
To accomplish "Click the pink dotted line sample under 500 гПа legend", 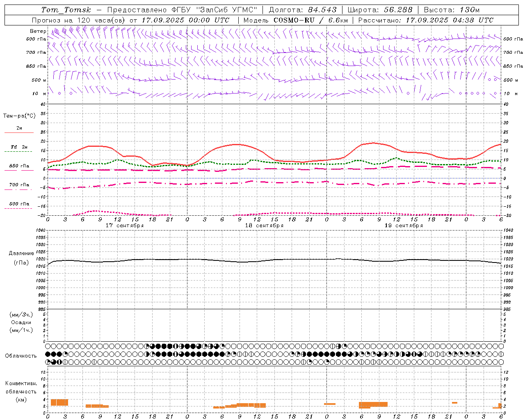I will pyautogui.click(x=19, y=208).
